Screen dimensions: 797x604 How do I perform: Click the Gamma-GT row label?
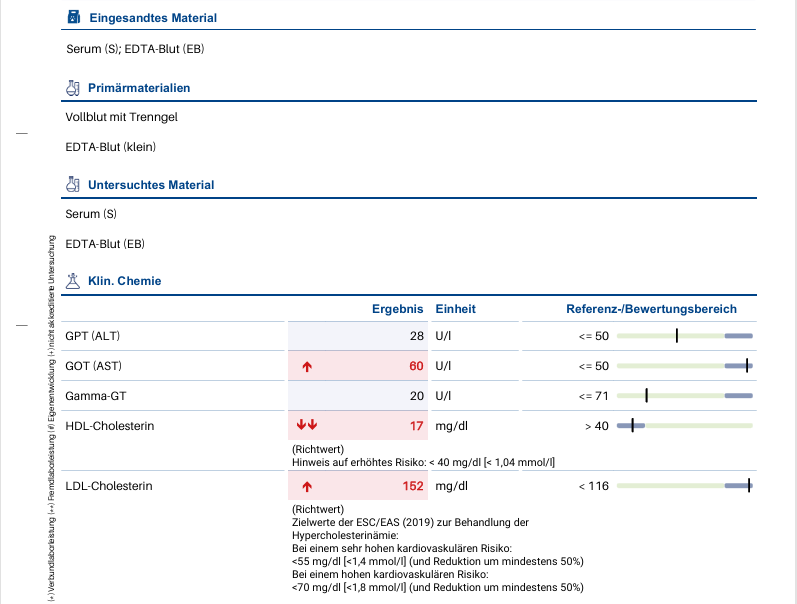(x=94, y=396)
